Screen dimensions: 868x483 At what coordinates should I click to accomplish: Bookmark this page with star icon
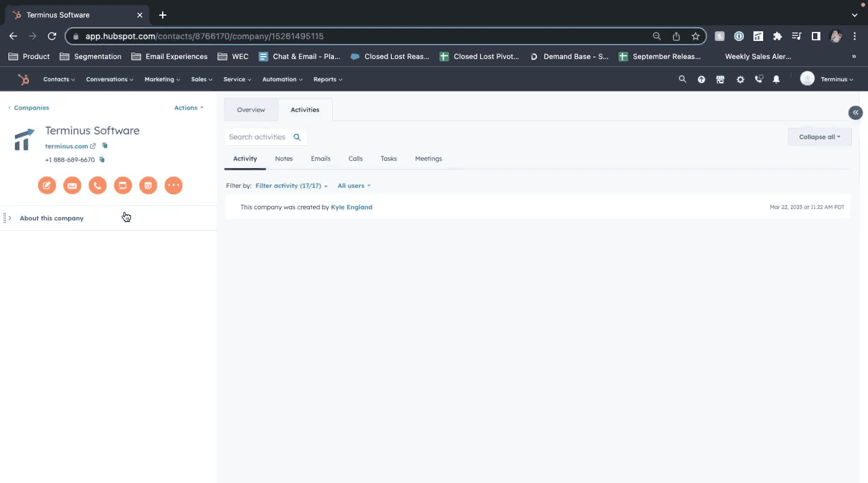(696, 36)
